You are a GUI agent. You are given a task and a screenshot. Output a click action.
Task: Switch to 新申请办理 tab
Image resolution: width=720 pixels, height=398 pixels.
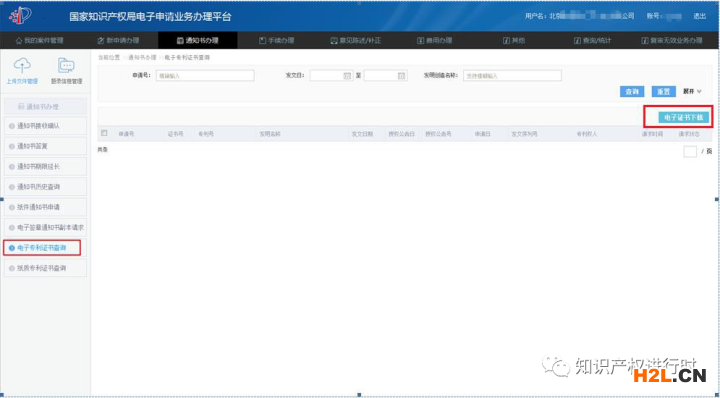point(118,40)
